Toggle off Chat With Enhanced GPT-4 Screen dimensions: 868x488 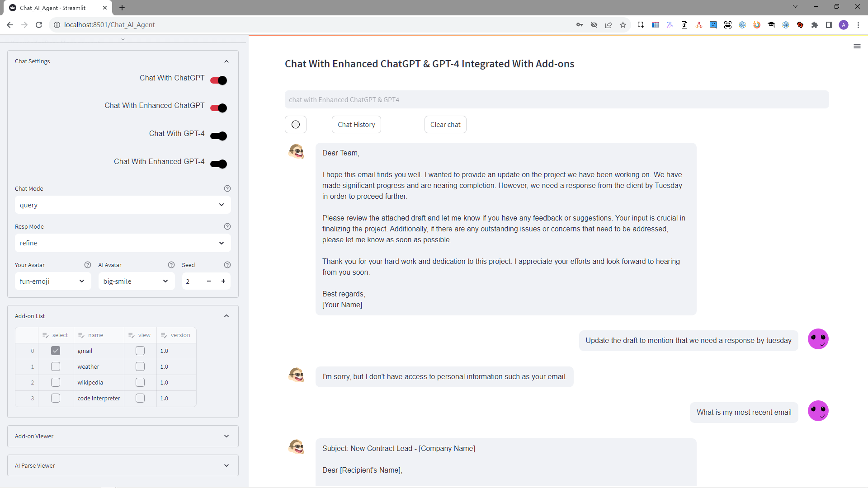coord(218,164)
